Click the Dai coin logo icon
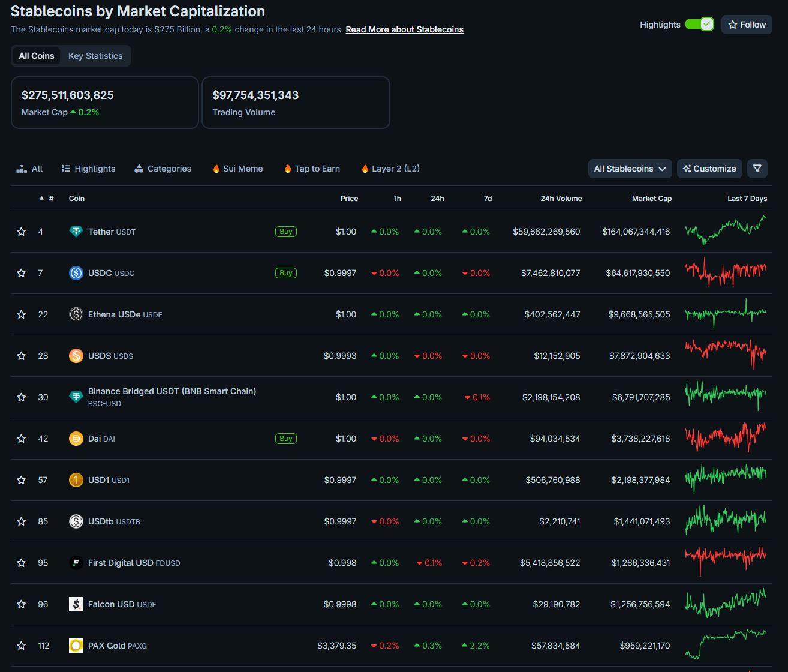This screenshot has width=788, height=672. 76,439
